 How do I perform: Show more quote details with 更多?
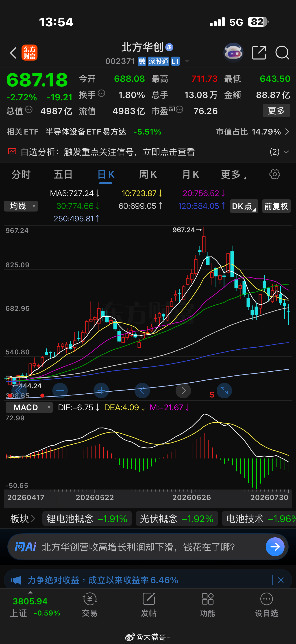coord(276,110)
